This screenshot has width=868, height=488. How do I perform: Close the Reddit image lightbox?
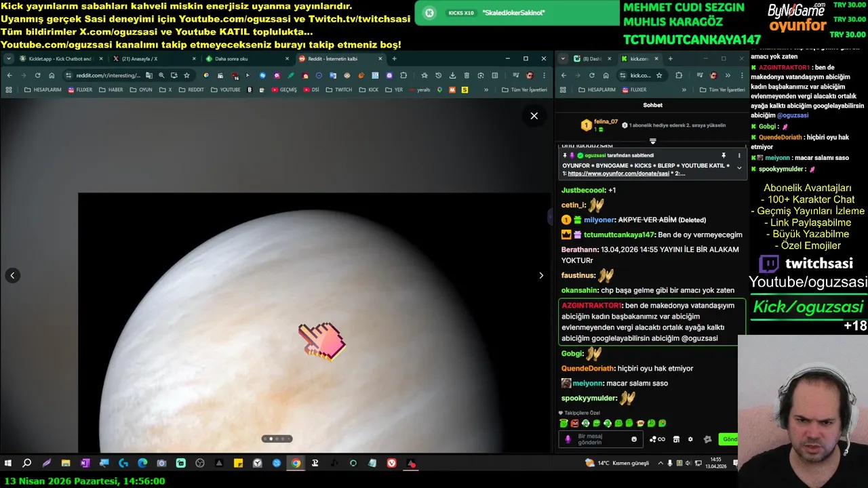click(x=534, y=116)
